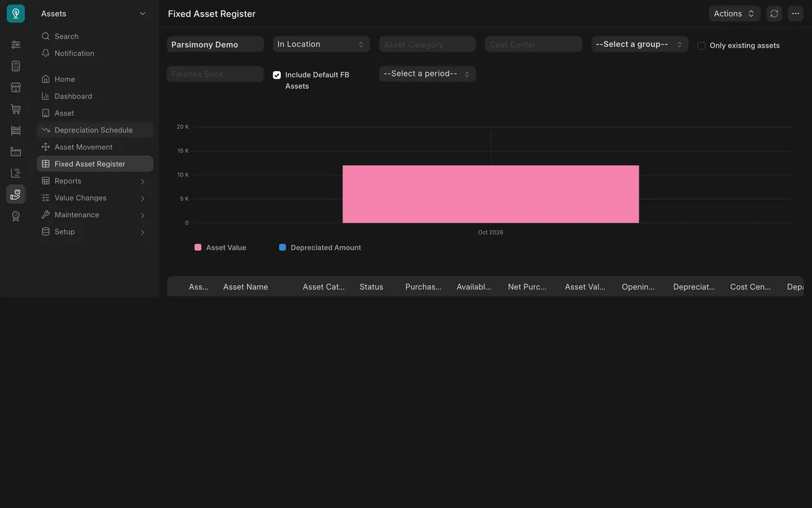Go to Home in sidebar
The image size is (812, 508).
95,79
